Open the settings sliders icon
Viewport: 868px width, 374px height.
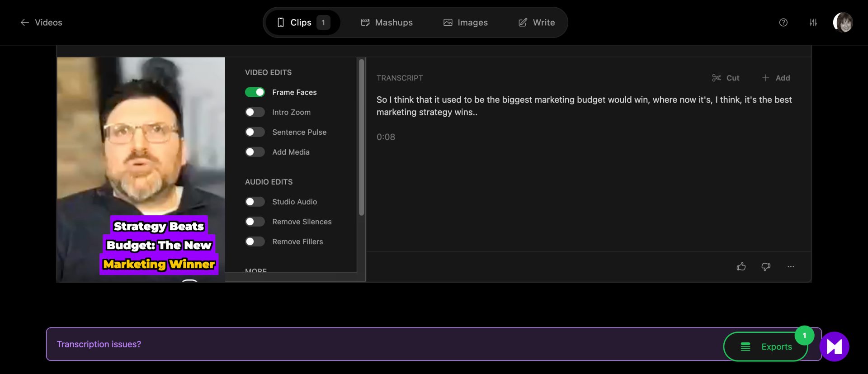tap(813, 23)
